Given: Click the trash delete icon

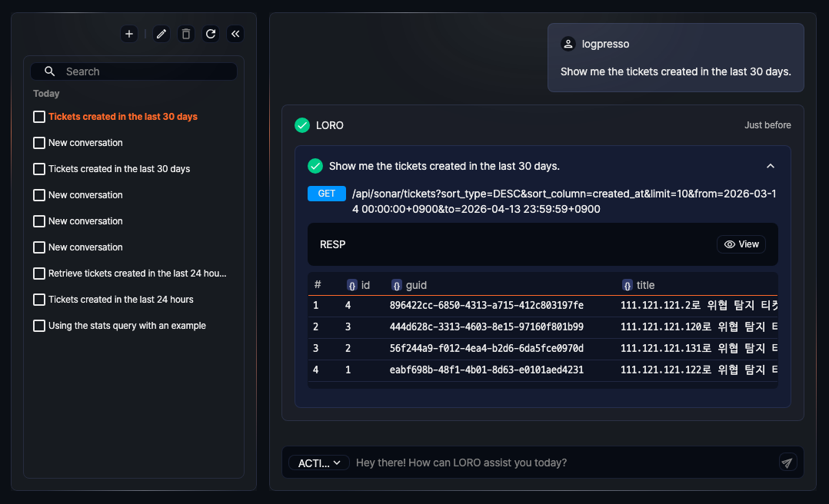Looking at the screenshot, I should click(x=185, y=34).
